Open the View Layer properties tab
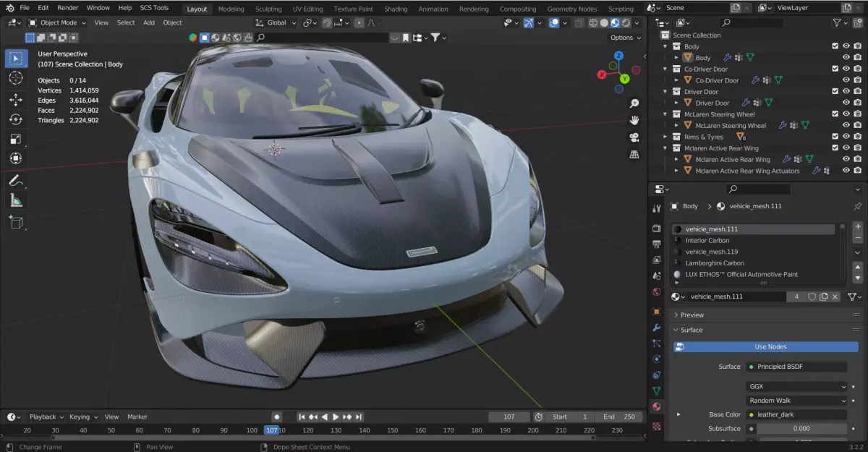Image resolution: width=868 pixels, height=452 pixels. tap(656, 260)
